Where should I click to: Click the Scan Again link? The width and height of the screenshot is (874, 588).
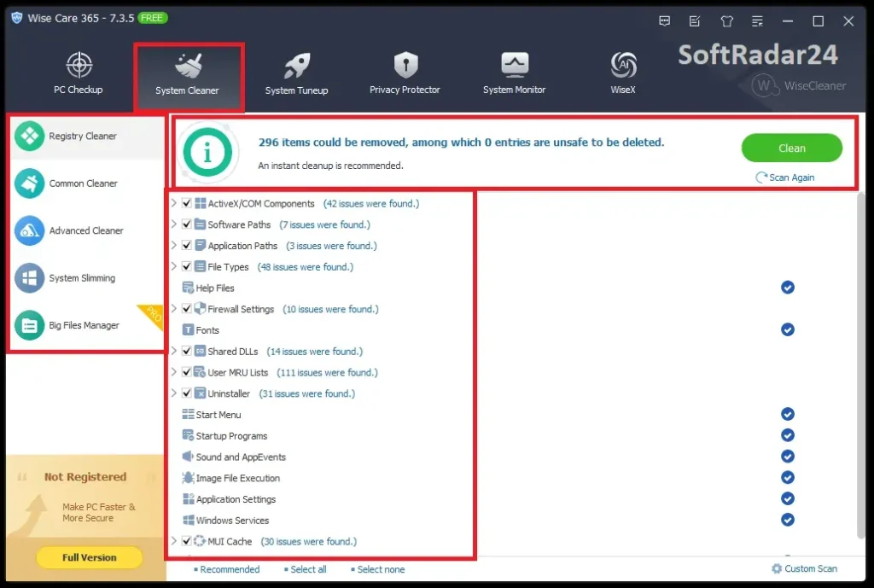784,178
